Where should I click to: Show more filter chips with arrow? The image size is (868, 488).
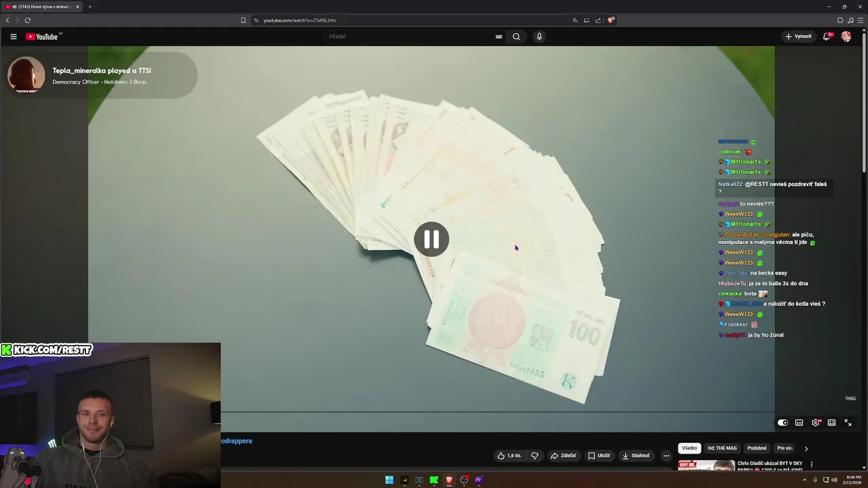[x=806, y=449]
